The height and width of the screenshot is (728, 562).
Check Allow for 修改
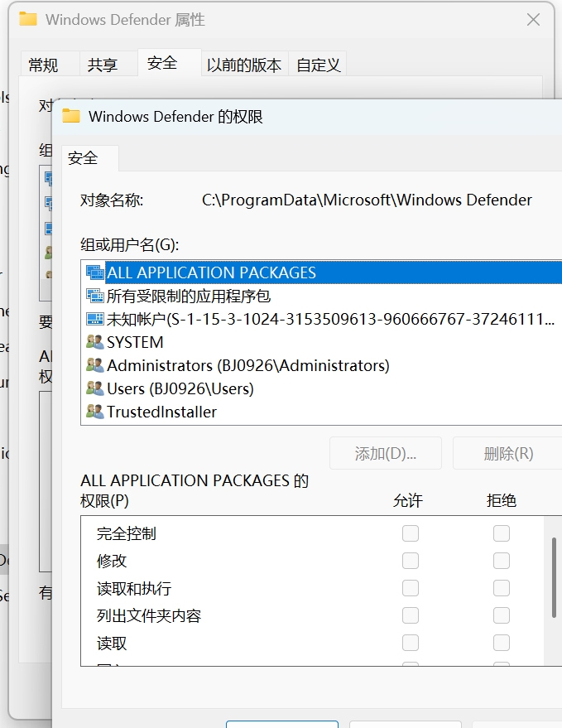tap(411, 561)
